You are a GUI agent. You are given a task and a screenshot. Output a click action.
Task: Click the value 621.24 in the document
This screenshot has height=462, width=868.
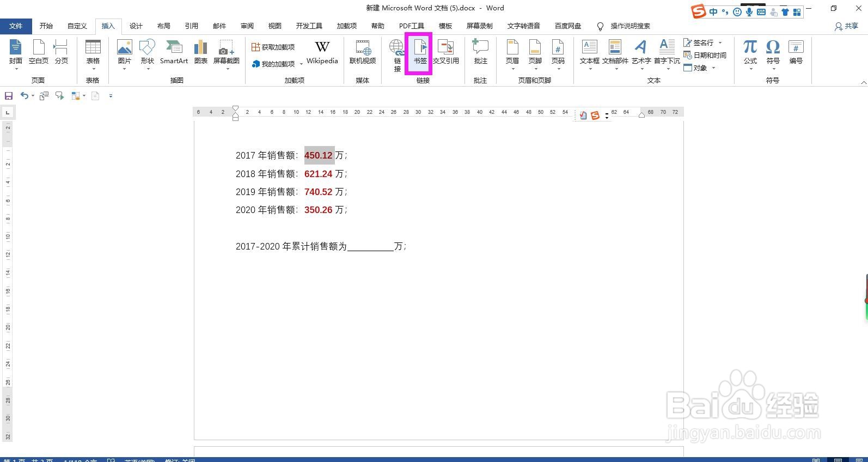[x=319, y=174]
